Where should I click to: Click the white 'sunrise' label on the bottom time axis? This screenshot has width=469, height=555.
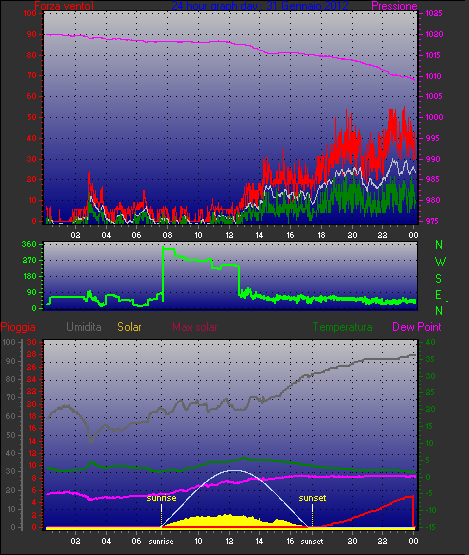161,541
